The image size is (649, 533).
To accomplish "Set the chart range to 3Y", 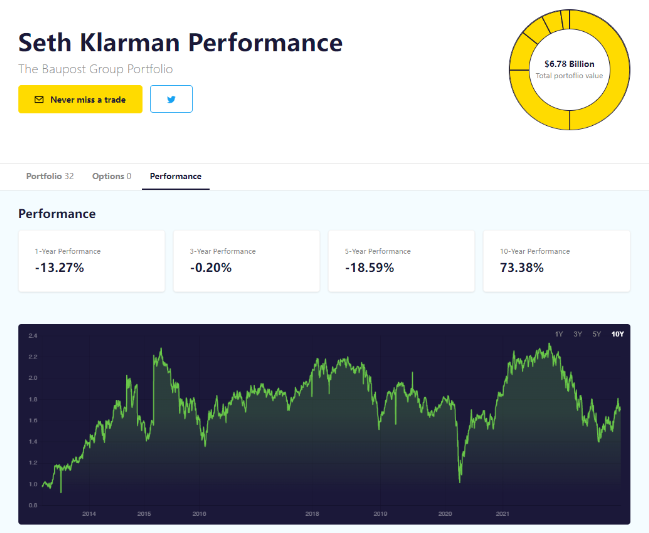I will tap(577, 334).
